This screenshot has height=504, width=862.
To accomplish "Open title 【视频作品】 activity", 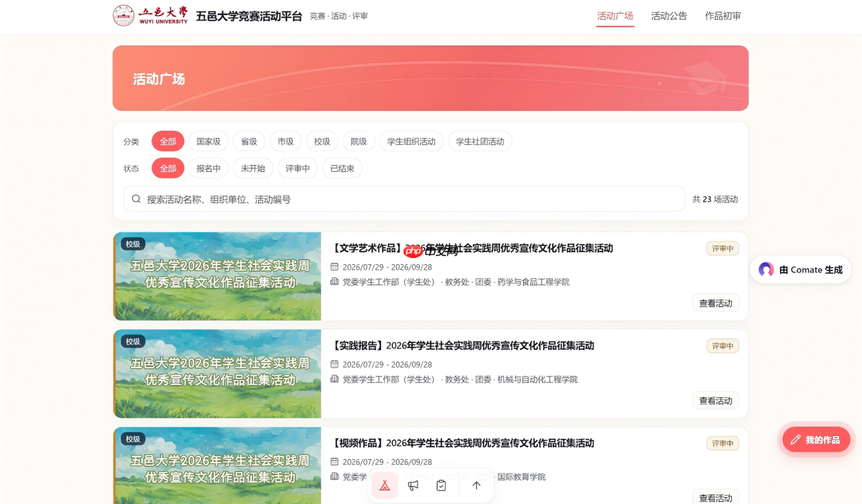I will 463,443.
